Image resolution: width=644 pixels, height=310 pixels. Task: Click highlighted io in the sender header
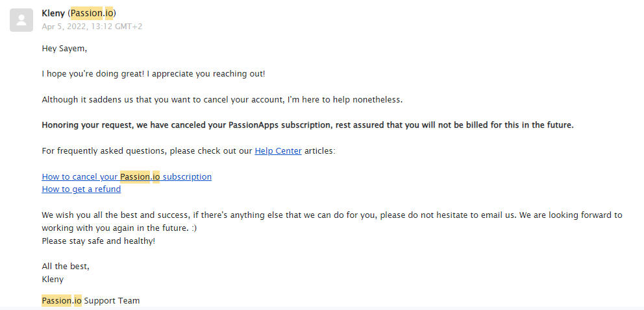point(108,13)
